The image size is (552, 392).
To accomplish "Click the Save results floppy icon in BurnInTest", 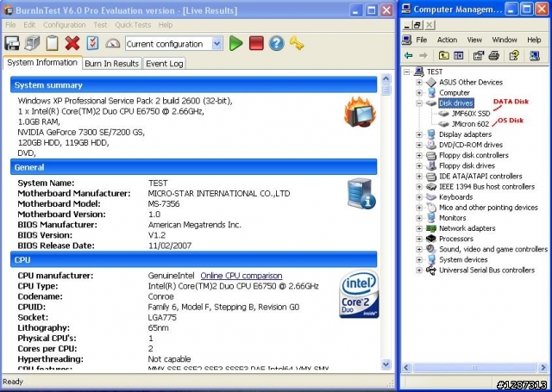I will 12,44.
